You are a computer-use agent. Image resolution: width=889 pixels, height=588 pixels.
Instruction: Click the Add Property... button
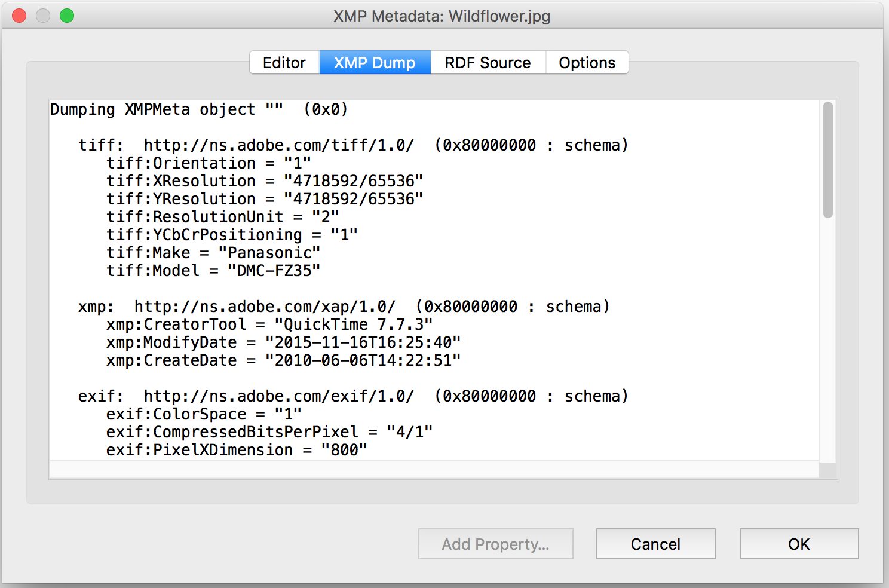[x=496, y=544]
